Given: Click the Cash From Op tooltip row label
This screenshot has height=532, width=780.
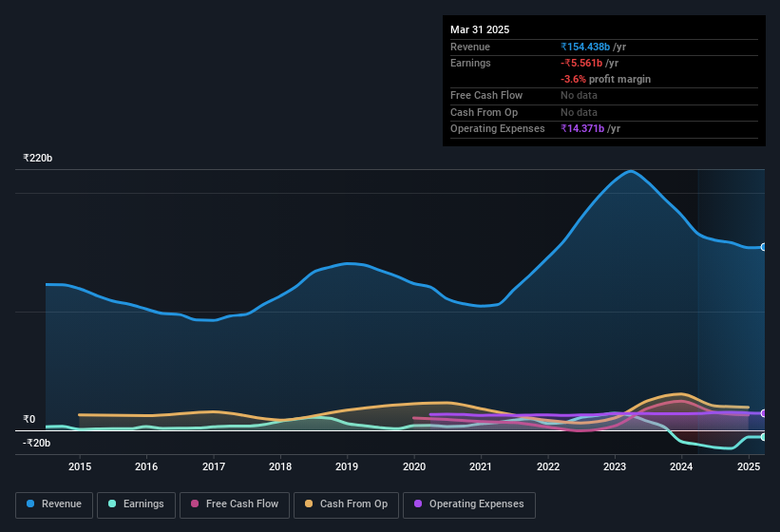Looking at the screenshot, I should tap(484, 112).
